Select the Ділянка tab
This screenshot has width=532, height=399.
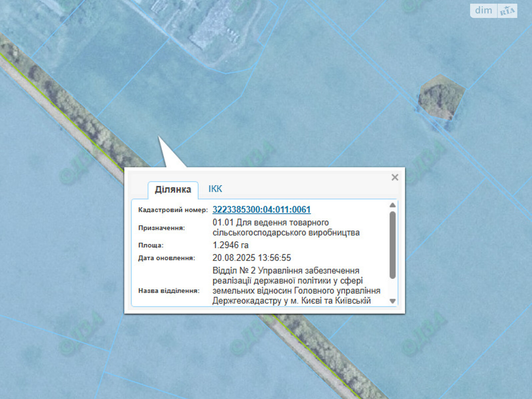(x=173, y=190)
